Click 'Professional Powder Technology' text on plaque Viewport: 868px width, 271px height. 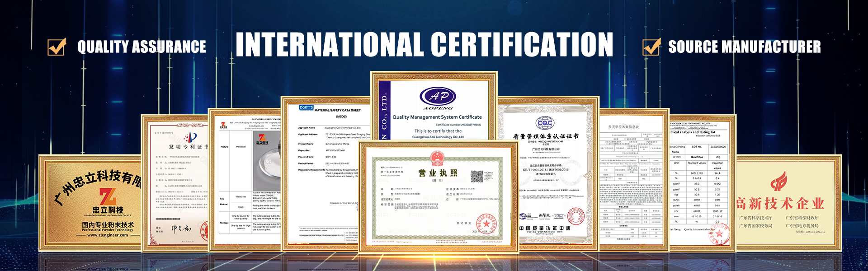pos(108,230)
